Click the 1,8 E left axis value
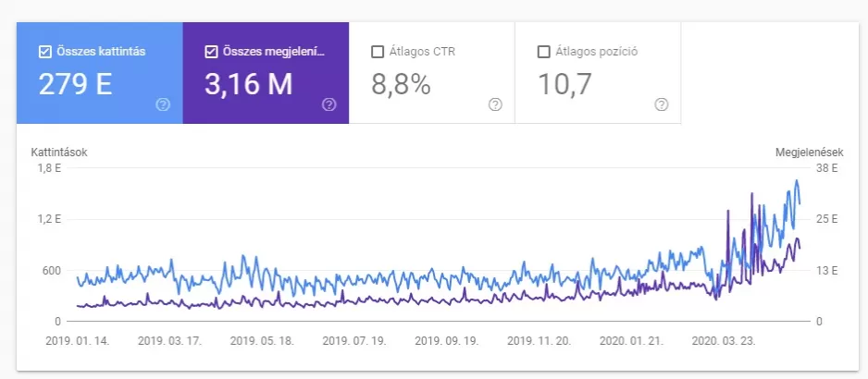 [50, 168]
